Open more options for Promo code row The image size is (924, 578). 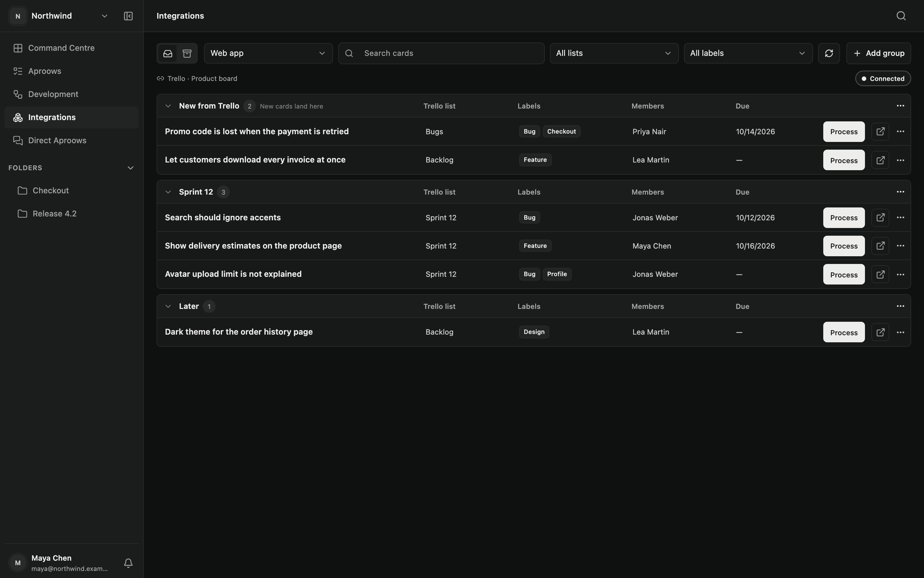pyautogui.click(x=900, y=132)
